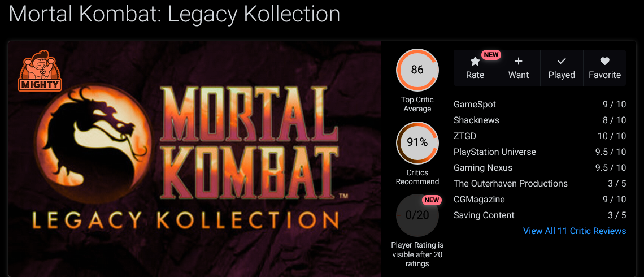Click the Mortal Kombat cover artwork

pyautogui.click(x=195, y=159)
